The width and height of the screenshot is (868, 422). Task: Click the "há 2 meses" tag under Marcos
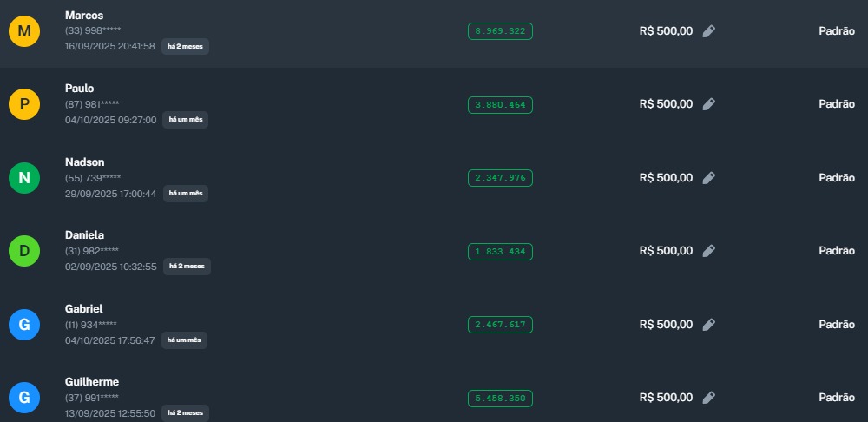pyautogui.click(x=185, y=46)
